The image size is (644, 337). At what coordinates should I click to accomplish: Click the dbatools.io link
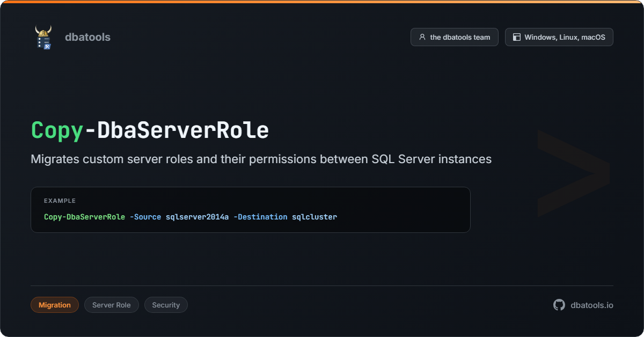pos(592,305)
